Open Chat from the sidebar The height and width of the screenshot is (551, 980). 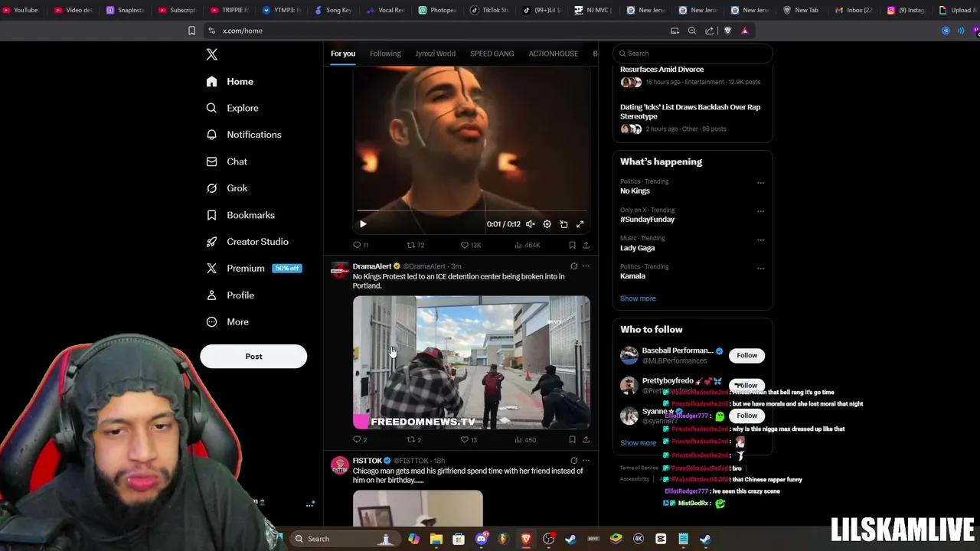coord(227,161)
